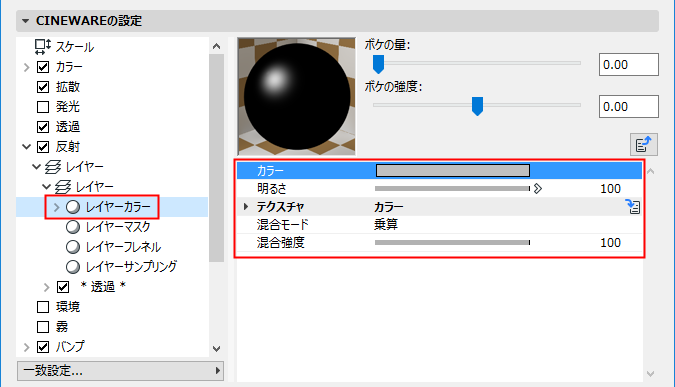Click the ボケの強度 value field
Screen dimensions: 675x387
click(629, 106)
